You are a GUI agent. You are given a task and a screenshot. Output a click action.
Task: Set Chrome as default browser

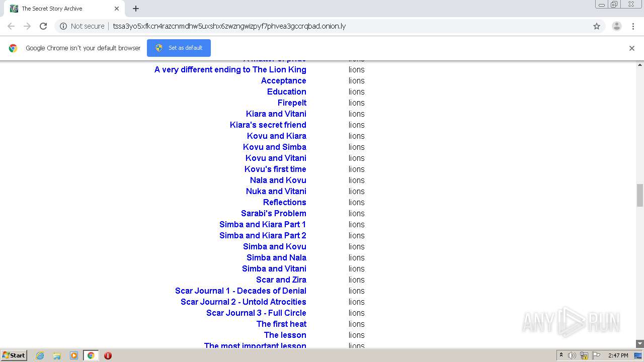(179, 48)
